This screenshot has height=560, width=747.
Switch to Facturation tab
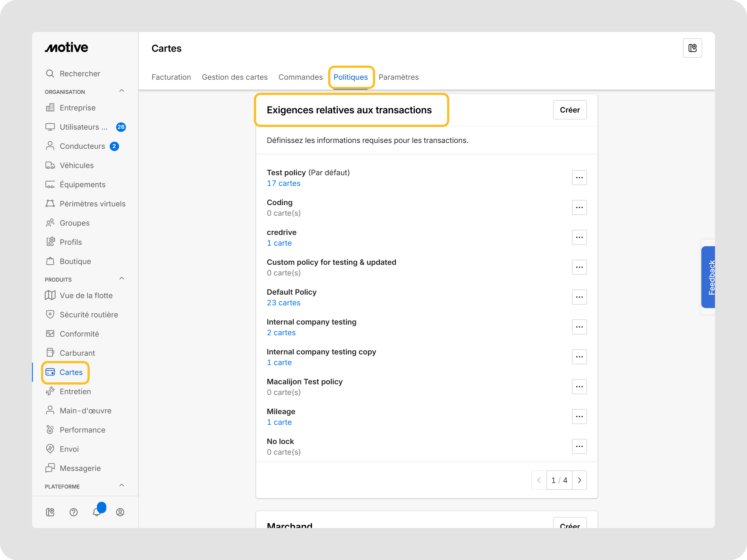tap(171, 77)
